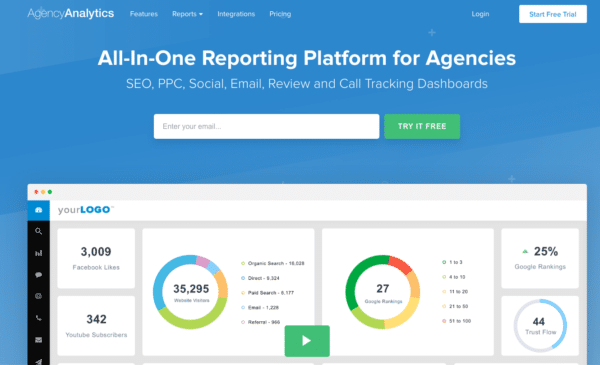
Task: Open the bar chart icon in sidebar
Action: 38,253
